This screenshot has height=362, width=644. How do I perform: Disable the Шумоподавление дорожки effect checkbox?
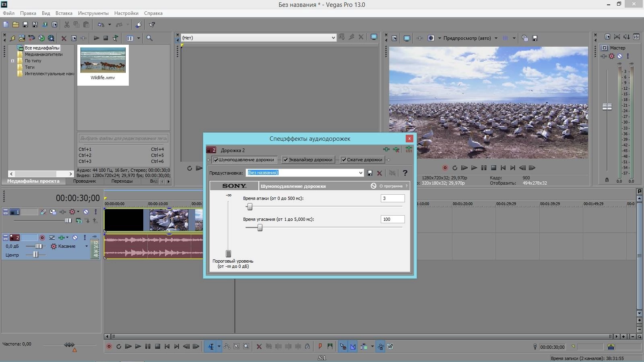click(x=216, y=160)
